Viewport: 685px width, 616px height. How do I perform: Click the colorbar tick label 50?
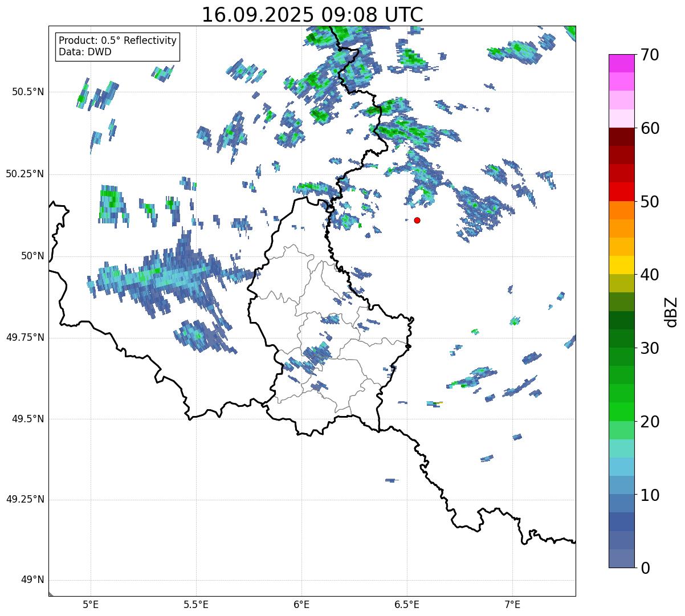point(649,202)
